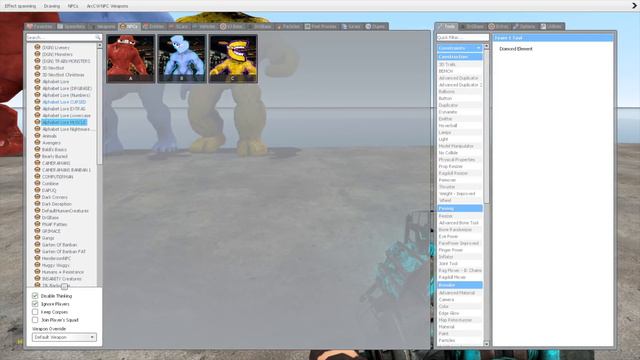Click the Dark Corners category icon
The width and height of the screenshot is (640, 360).
pos(37,197)
